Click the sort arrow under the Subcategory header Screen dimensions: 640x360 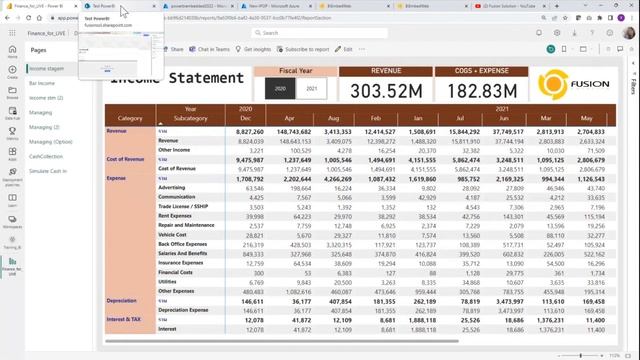(160, 123)
